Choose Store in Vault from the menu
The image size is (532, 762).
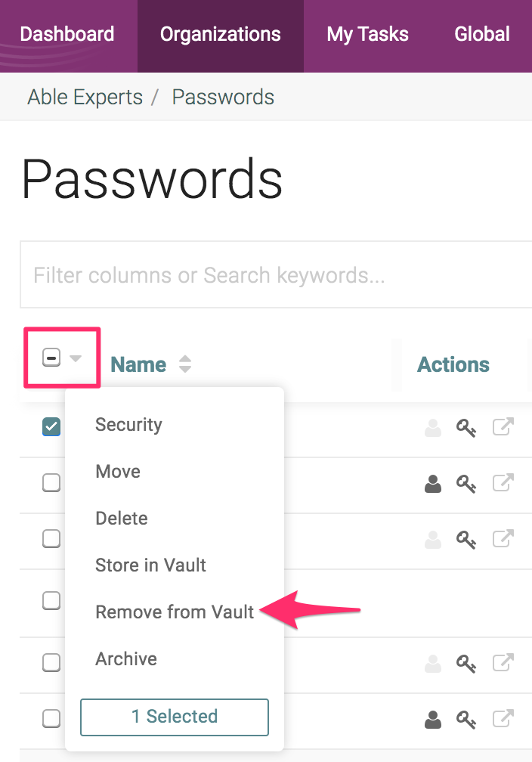coord(150,565)
